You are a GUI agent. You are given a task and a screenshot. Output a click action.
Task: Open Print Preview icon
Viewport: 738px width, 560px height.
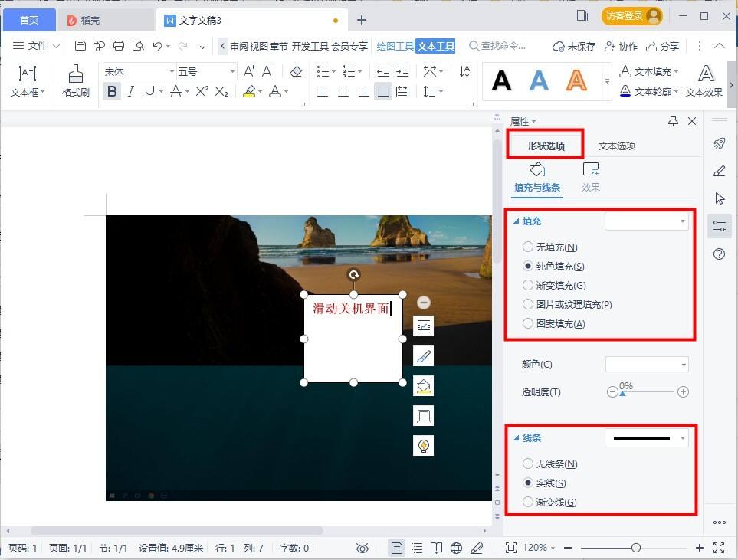click(138, 46)
